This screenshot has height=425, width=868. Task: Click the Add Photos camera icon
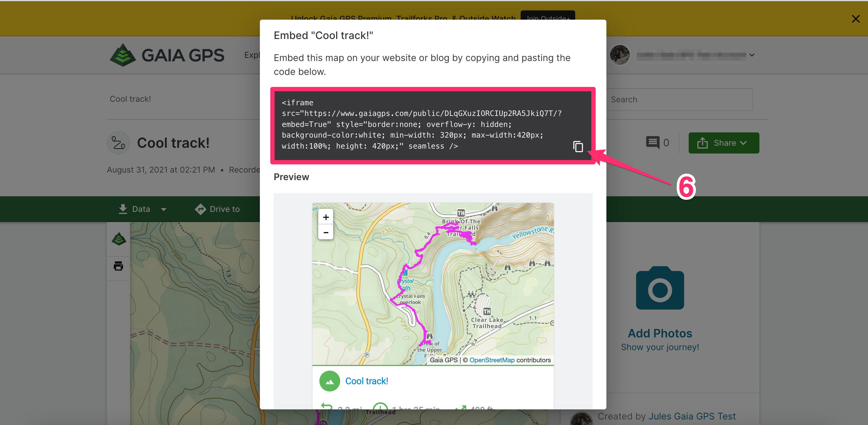(x=660, y=288)
